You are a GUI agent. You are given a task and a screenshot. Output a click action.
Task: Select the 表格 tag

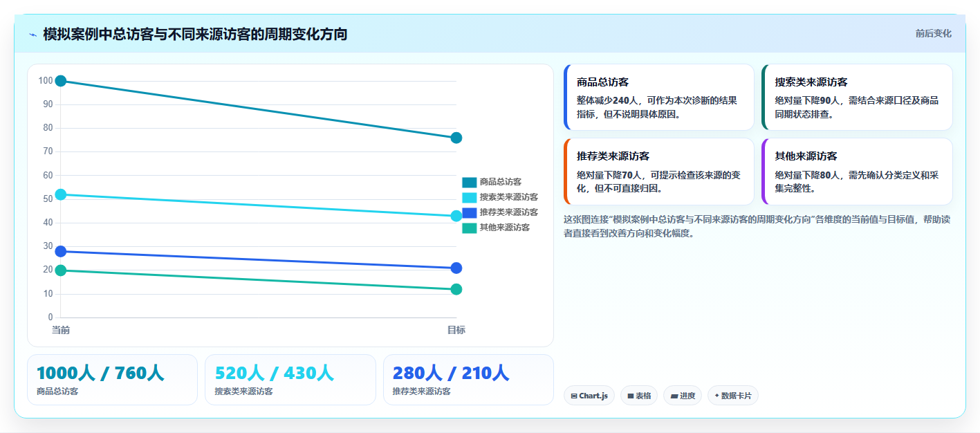coord(639,396)
